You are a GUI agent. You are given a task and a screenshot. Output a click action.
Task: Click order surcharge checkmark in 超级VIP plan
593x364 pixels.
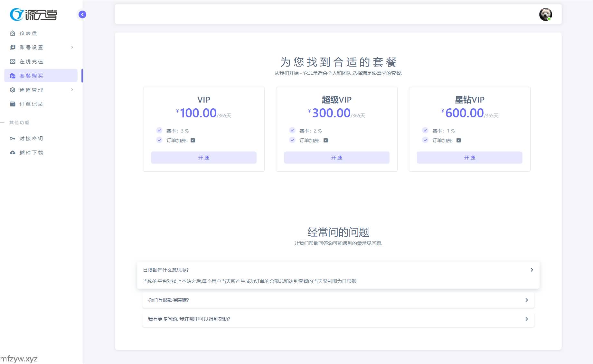(292, 140)
